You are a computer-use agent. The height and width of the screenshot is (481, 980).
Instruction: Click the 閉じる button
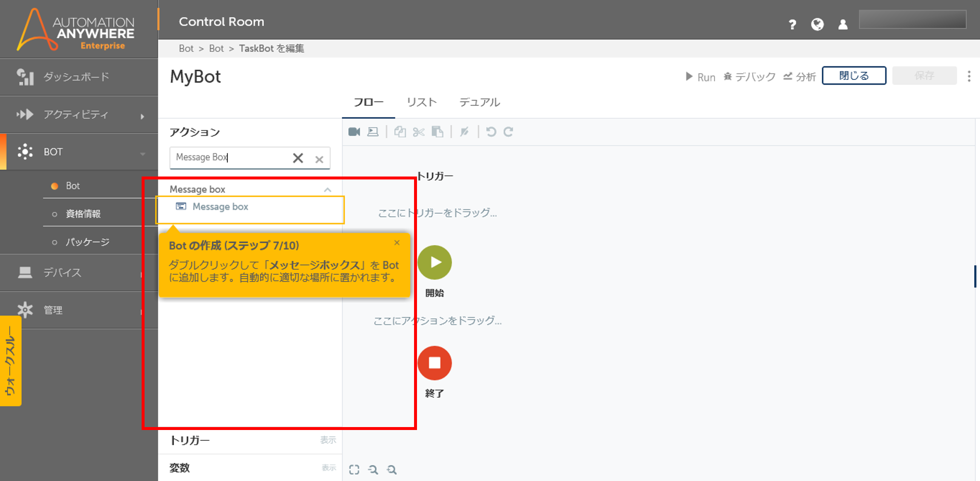[x=854, y=76]
